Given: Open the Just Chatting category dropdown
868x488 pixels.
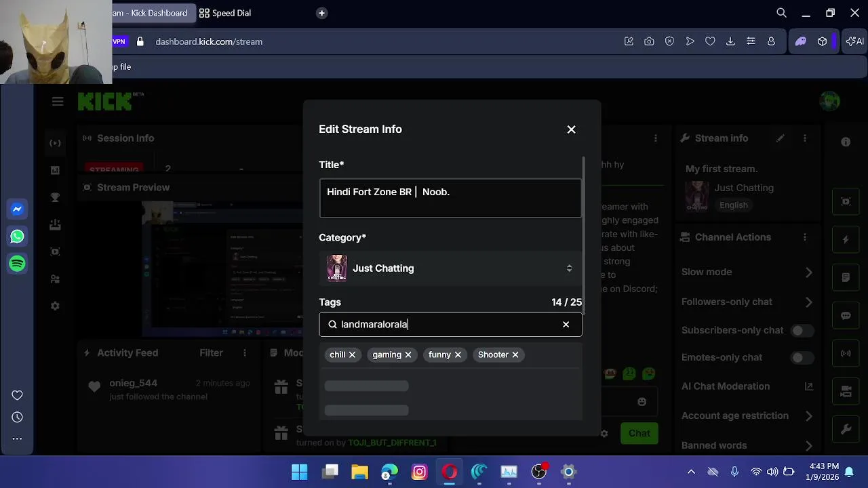Looking at the screenshot, I should (450, 268).
